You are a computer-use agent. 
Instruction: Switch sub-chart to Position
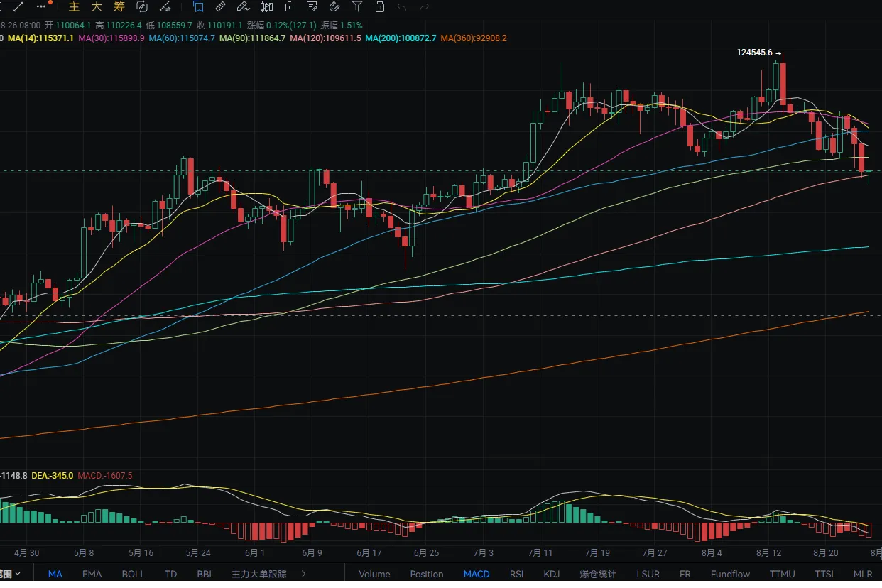[427, 574]
